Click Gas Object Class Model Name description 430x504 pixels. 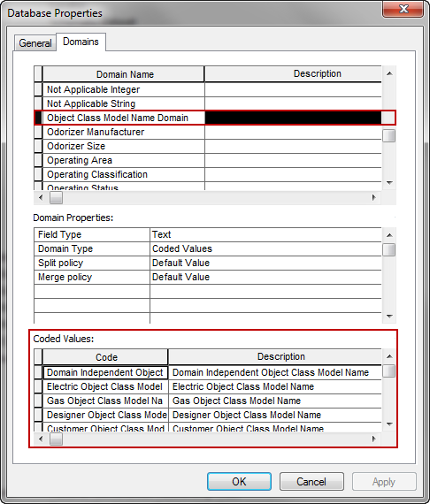tap(275, 401)
